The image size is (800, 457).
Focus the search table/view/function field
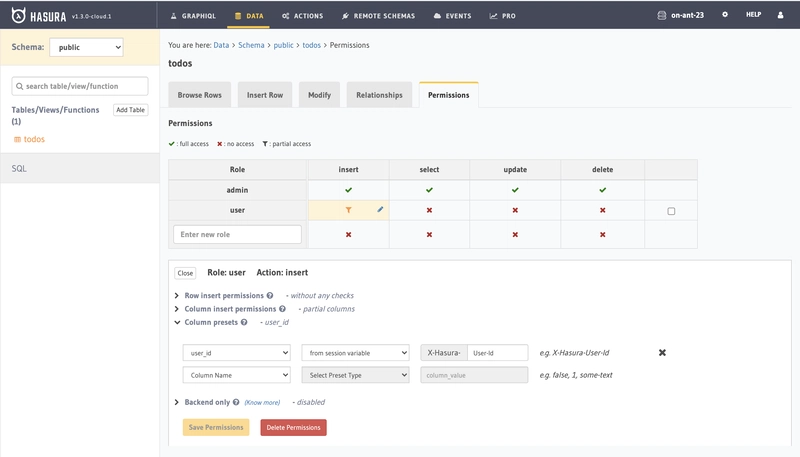(x=80, y=86)
